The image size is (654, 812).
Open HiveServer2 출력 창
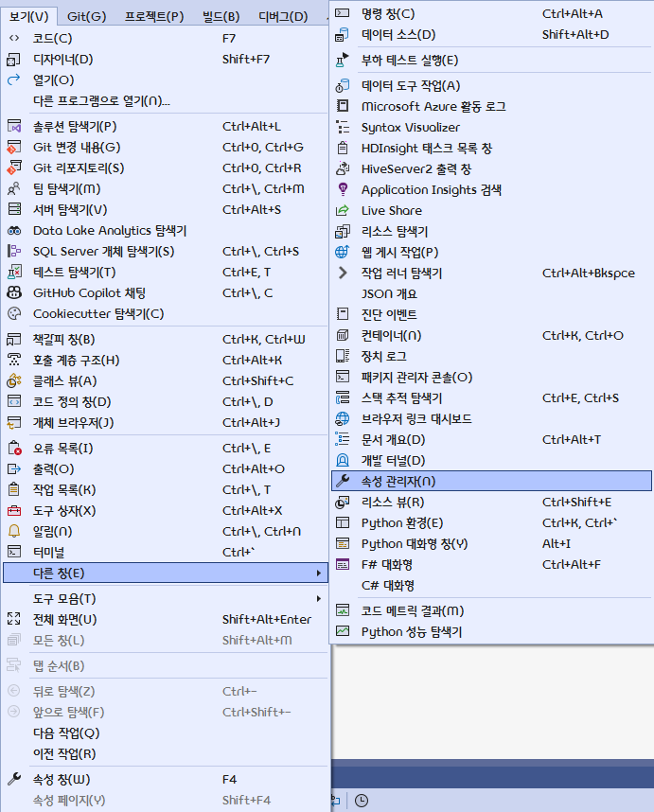pyautogui.click(x=491, y=168)
